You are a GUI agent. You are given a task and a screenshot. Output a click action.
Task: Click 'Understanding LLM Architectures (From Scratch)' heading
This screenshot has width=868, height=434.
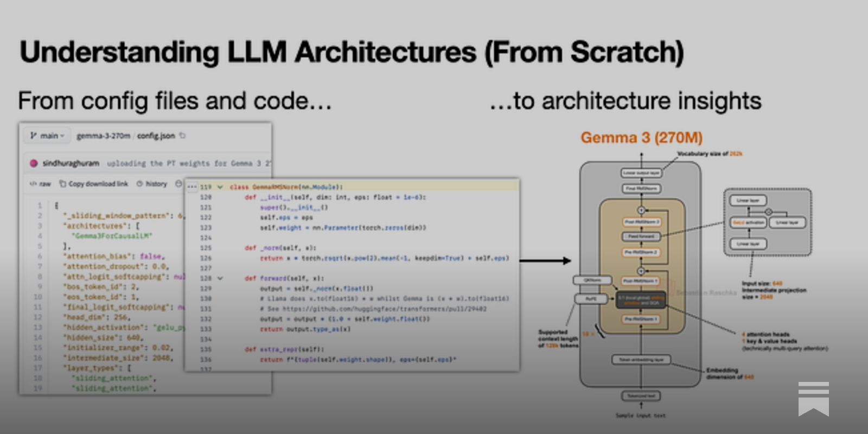352,53
